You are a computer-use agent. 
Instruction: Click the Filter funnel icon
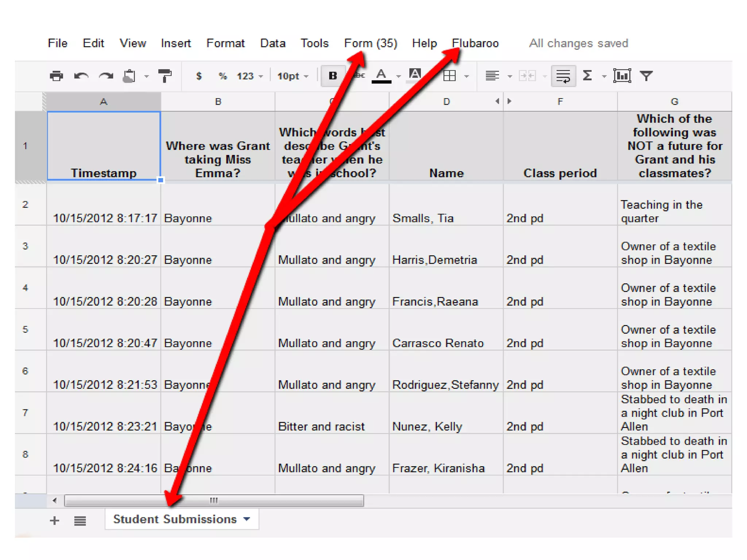(x=646, y=76)
